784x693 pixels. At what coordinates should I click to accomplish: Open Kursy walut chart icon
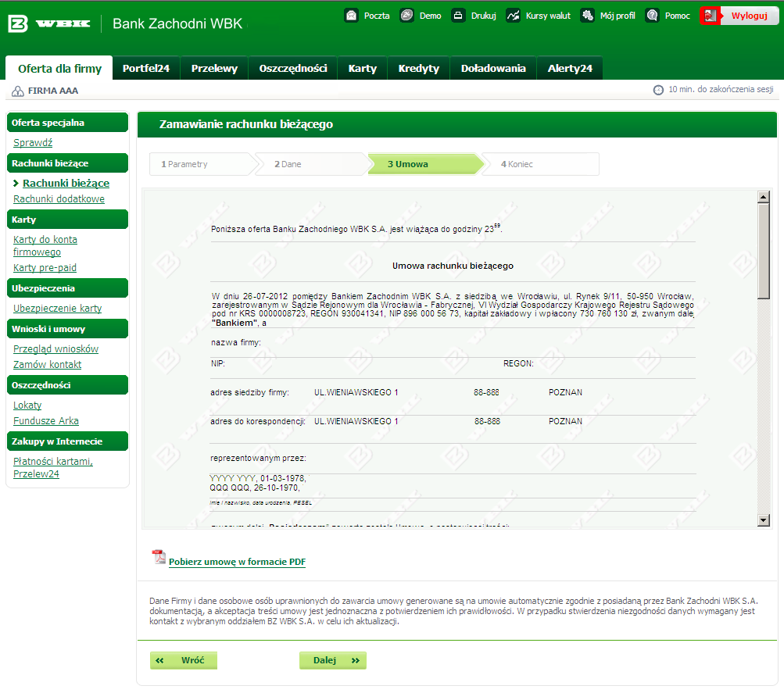[513, 16]
